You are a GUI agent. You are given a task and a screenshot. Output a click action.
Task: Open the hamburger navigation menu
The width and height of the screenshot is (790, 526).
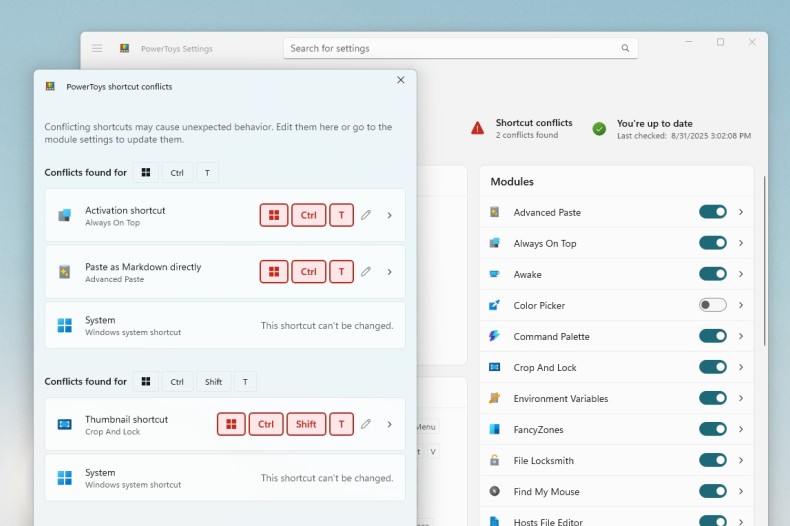coord(97,48)
